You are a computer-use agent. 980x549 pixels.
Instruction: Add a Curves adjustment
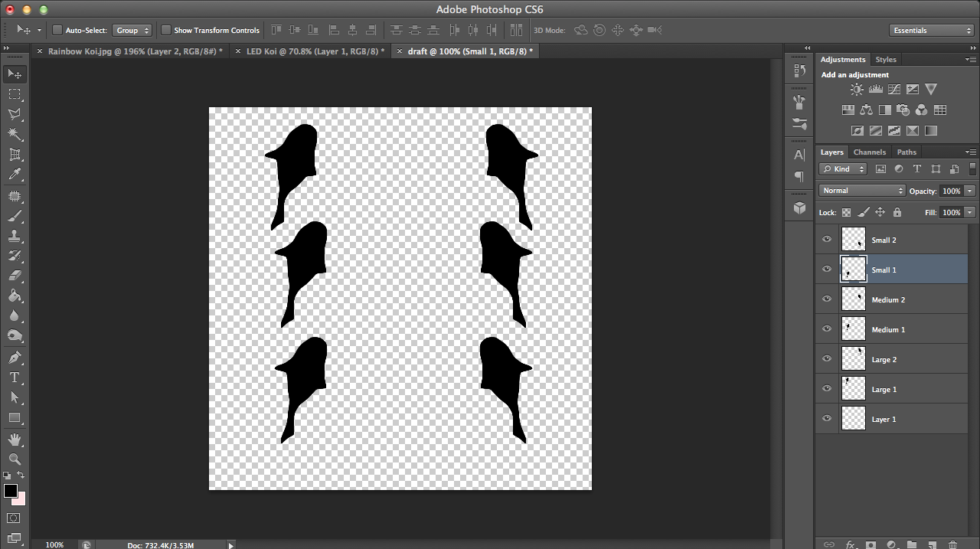(x=894, y=89)
